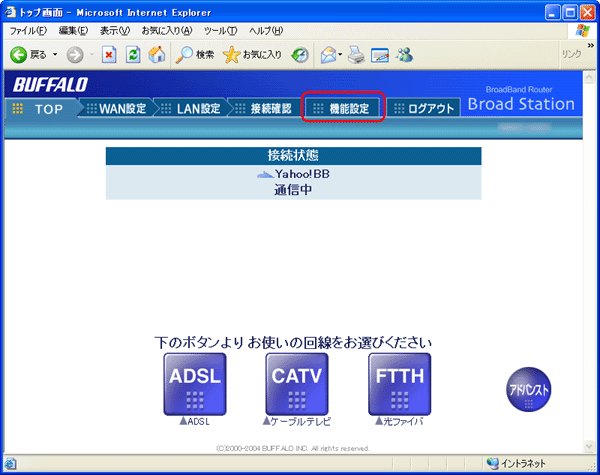Click the status bar page icon
The width and height of the screenshot is (600, 475).
point(10,464)
